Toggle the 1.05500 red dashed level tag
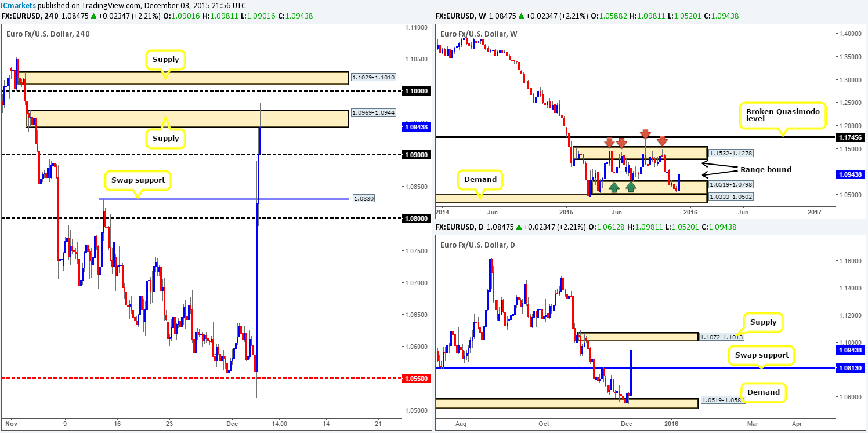 (x=415, y=377)
